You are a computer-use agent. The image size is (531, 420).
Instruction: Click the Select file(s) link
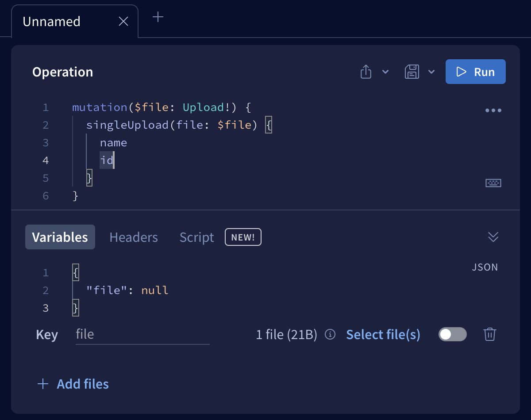coord(383,335)
